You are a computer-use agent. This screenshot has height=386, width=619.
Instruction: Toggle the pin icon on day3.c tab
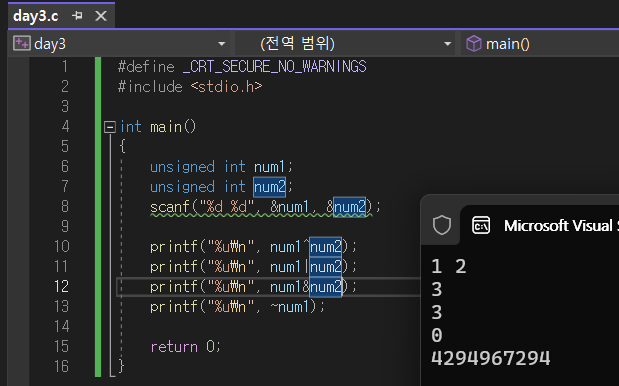(77, 16)
